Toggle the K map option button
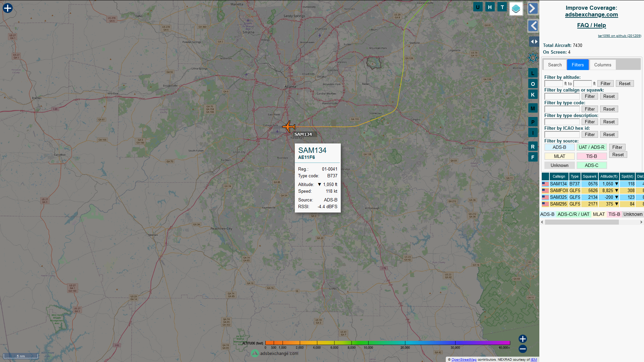The image size is (644, 362). [x=533, y=95]
